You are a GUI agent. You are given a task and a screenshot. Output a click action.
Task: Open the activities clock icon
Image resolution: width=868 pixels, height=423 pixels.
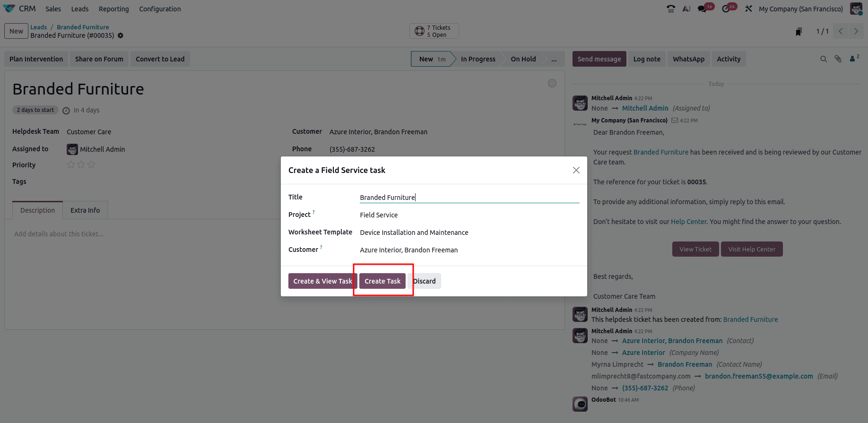[x=726, y=9]
